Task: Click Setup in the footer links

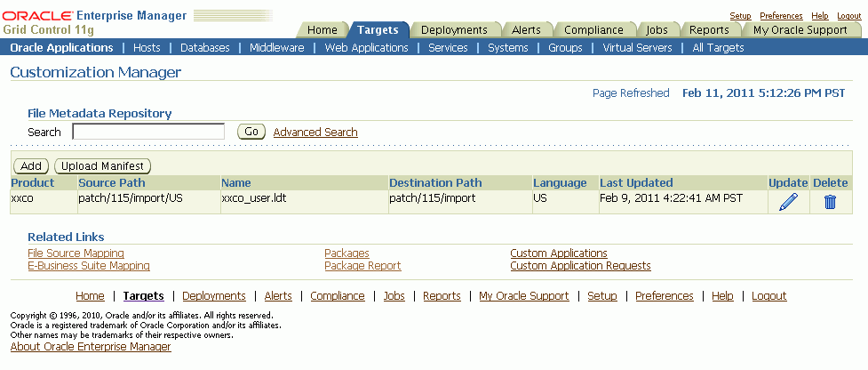Action: [601, 296]
